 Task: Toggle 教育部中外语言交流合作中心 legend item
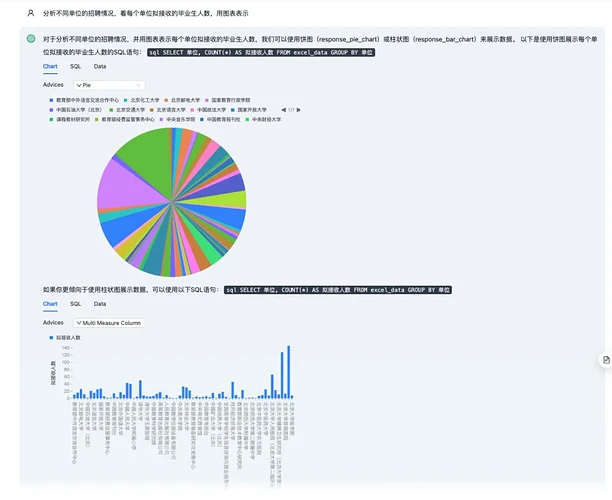click(86, 100)
